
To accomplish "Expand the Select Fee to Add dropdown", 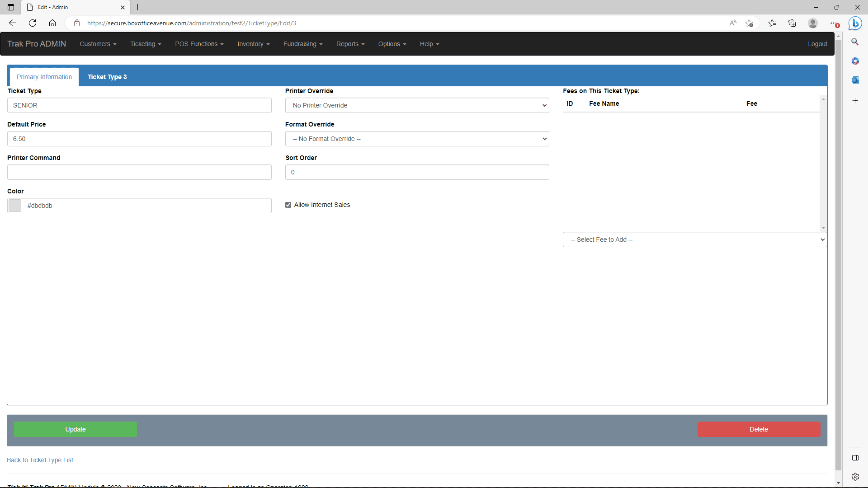I will [x=694, y=239].
